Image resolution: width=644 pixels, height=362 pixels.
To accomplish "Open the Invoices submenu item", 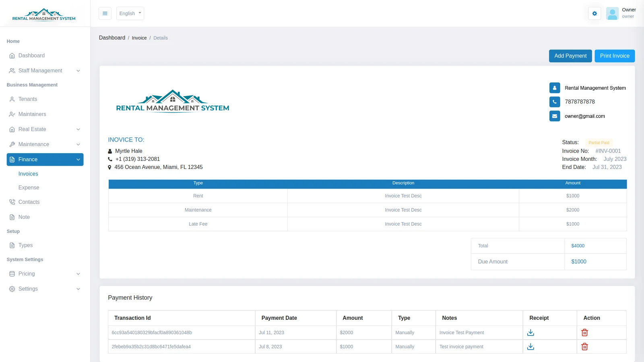I will [x=28, y=174].
